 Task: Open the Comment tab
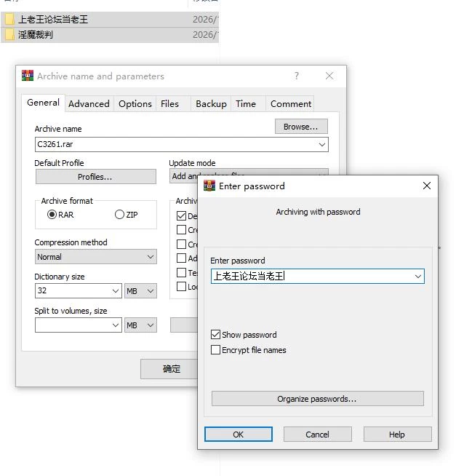pos(290,104)
